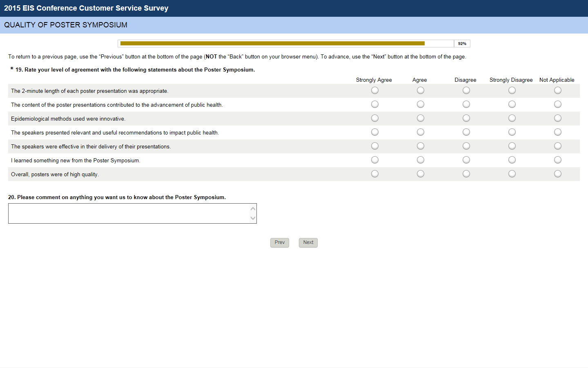The width and height of the screenshot is (588, 368).
Task: Click the Poster Symposium comment text box
Action: tap(129, 213)
